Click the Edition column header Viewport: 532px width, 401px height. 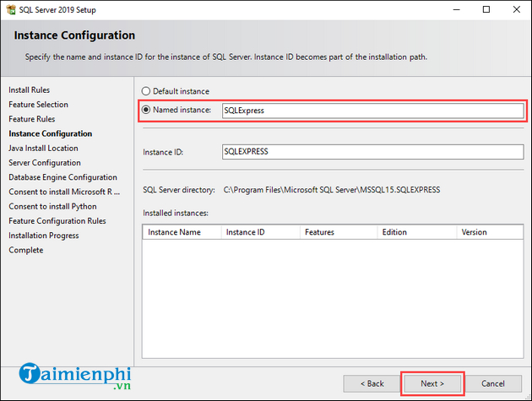(417, 232)
